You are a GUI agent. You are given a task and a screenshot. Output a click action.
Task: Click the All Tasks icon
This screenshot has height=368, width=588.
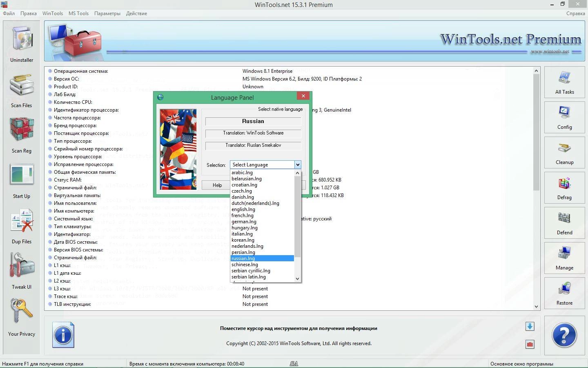point(564,82)
